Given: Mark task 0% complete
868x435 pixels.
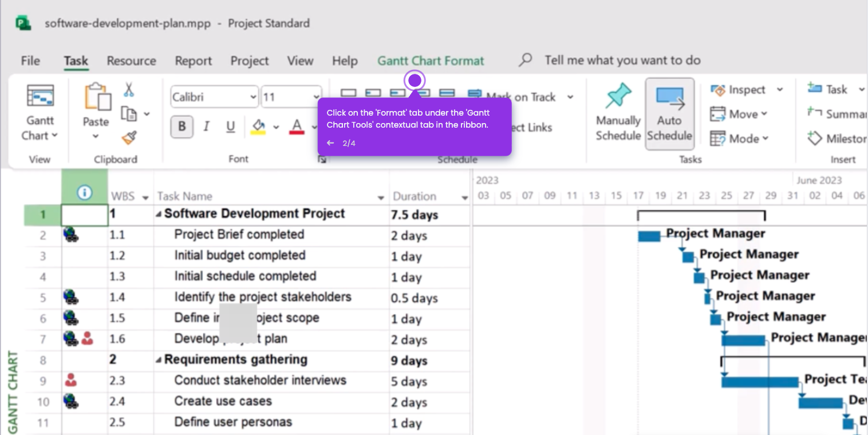Looking at the screenshot, I should tap(349, 93).
